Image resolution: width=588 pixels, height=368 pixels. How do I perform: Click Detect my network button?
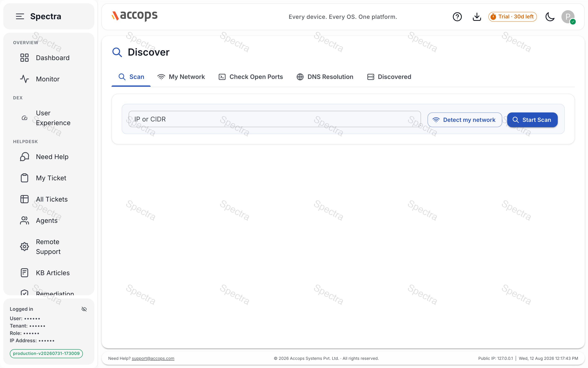coord(464,120)
